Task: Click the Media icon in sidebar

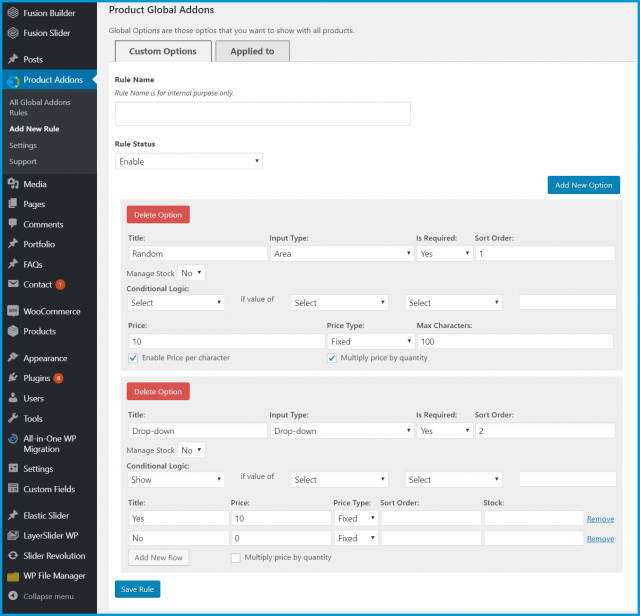Action: 12,184
